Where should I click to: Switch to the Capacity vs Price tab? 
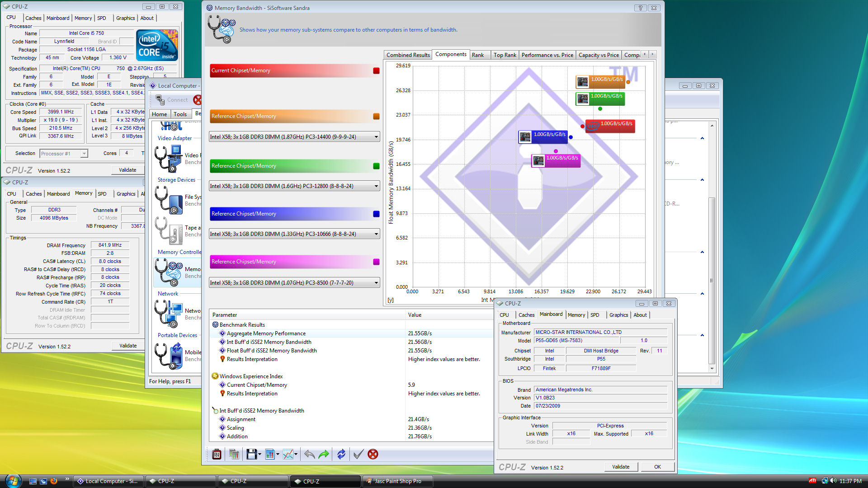tap(599, 55)
